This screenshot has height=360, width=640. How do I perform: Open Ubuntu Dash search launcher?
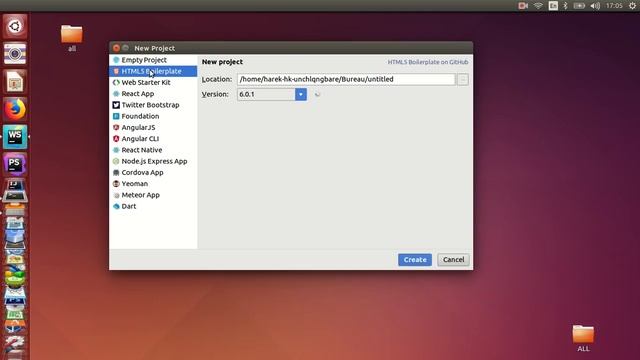coord(15,27)
